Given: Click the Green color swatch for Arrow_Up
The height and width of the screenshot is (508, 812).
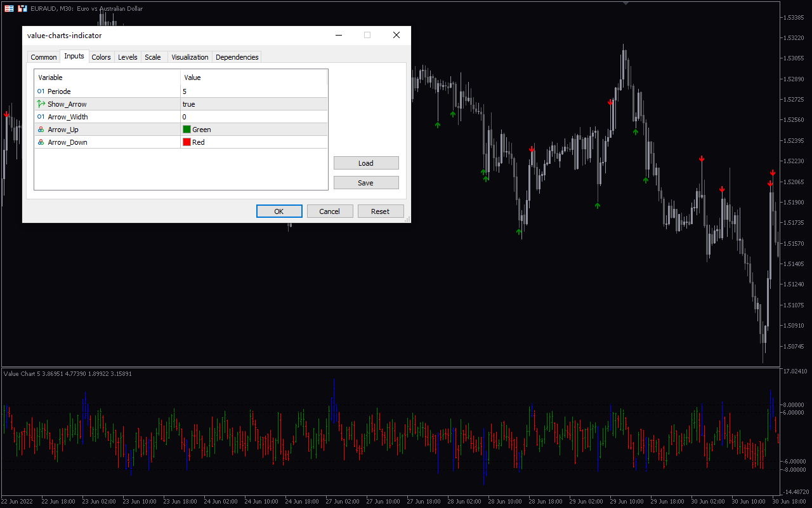Looking at the screenshot, I should (187, 130).
